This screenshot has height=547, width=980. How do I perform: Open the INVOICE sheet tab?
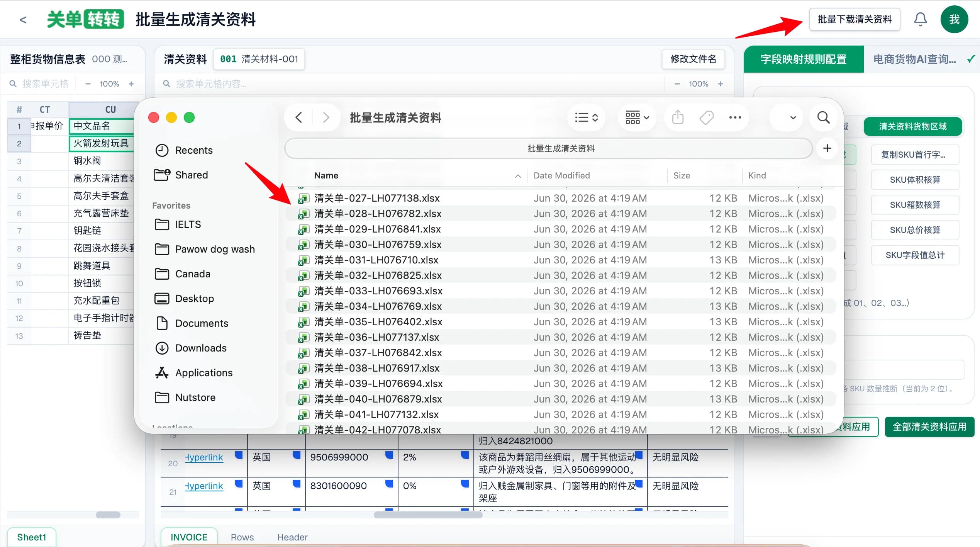coord(189,537)
